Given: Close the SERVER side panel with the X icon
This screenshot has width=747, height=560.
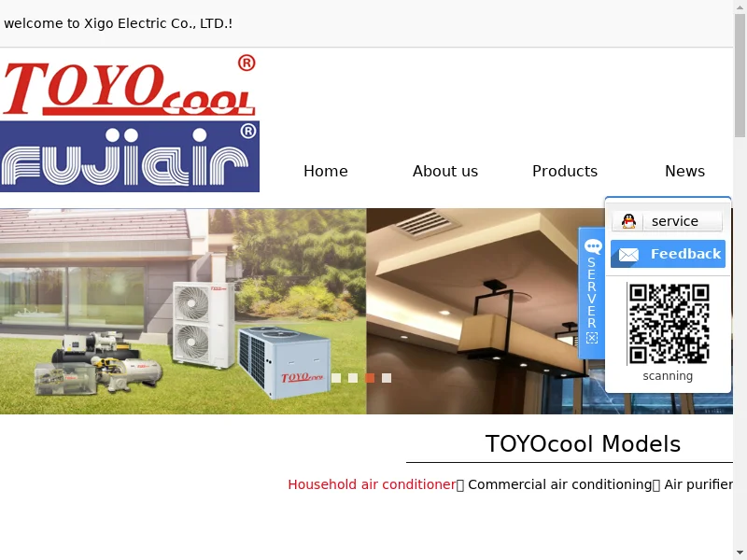Looking at the screenshot, I should click(x=592, y=338).
